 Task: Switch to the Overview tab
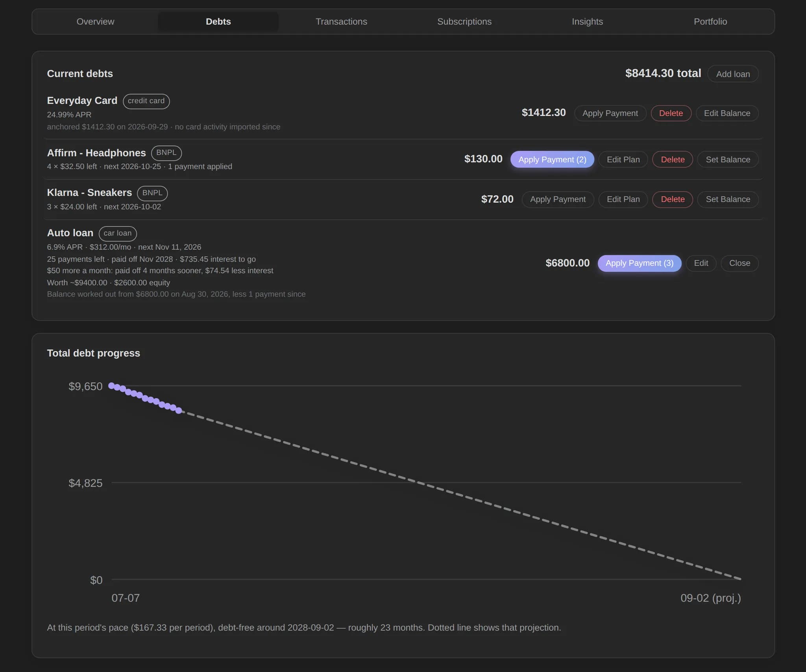tap(95, 22)
